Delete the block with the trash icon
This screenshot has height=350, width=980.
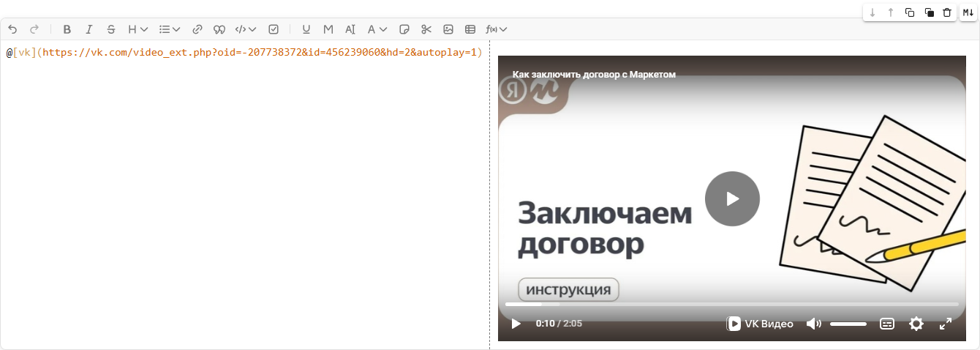(947, 12)
